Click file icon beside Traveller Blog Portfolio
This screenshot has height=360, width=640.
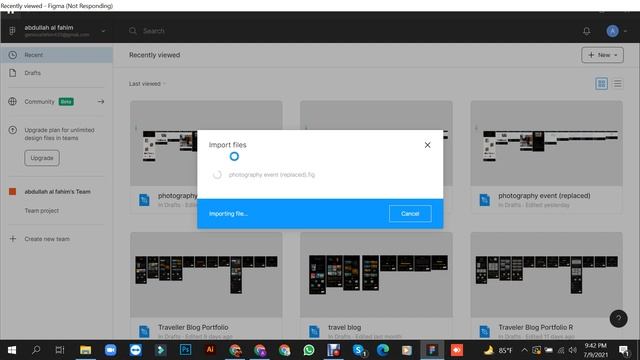point(144,331)
